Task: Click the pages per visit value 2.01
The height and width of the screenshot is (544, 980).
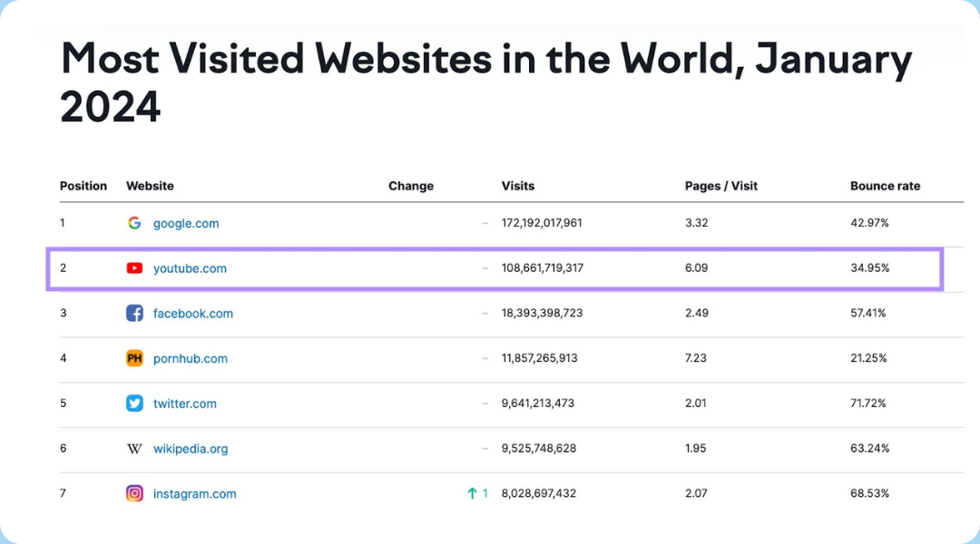Action: point(696,403)
